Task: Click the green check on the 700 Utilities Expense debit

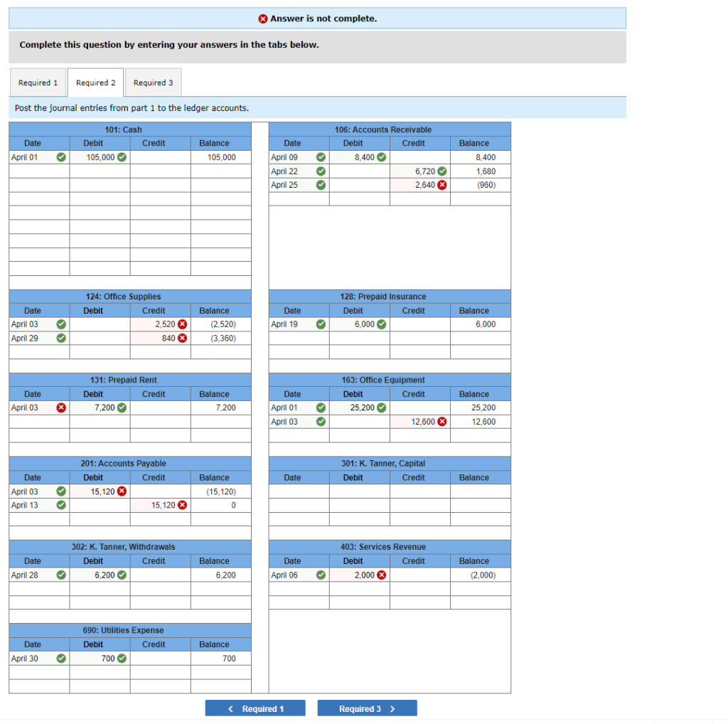Action: [x=122, y=659]
